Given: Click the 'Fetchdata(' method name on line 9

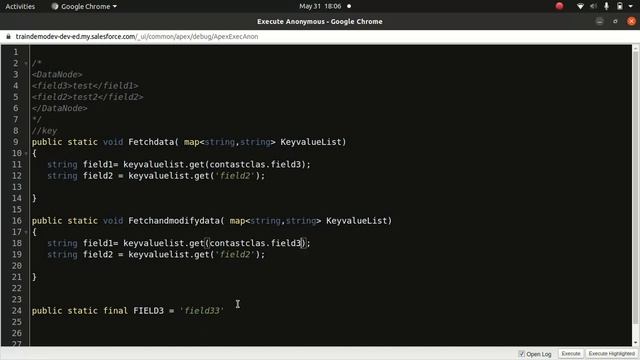Looking at the screenshot, I should (x=153, y=142).
